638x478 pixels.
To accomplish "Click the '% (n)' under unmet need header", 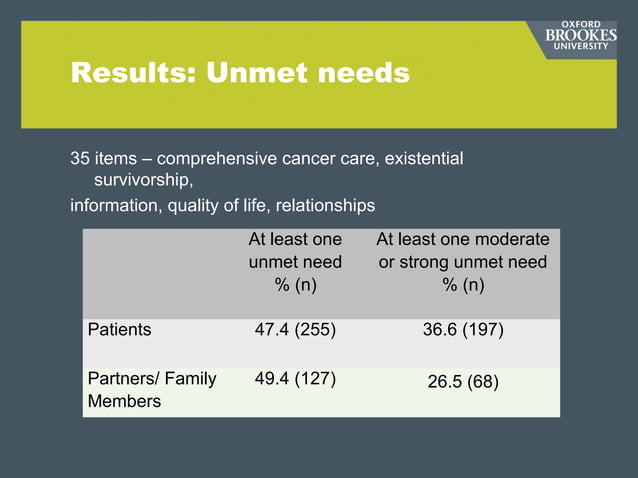I will click(x=295, y=284).
